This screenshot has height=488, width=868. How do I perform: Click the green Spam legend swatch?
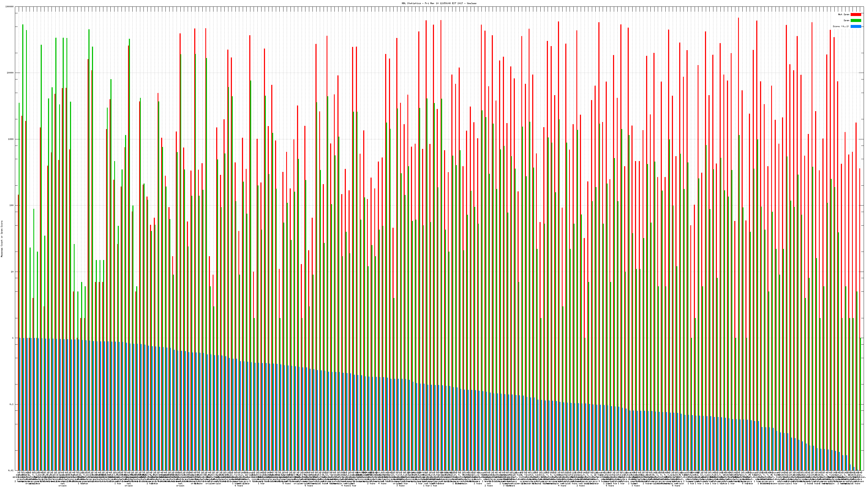(856, 21)
